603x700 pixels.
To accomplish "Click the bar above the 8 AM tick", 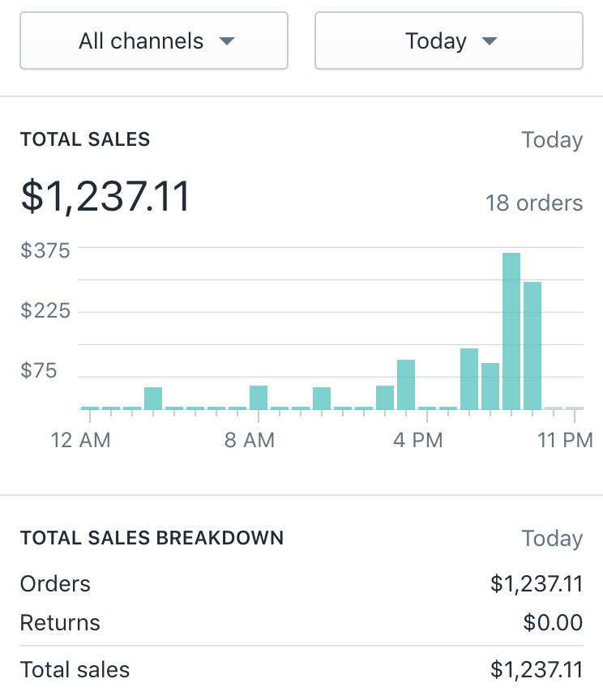I will click(x=259, y=397).
